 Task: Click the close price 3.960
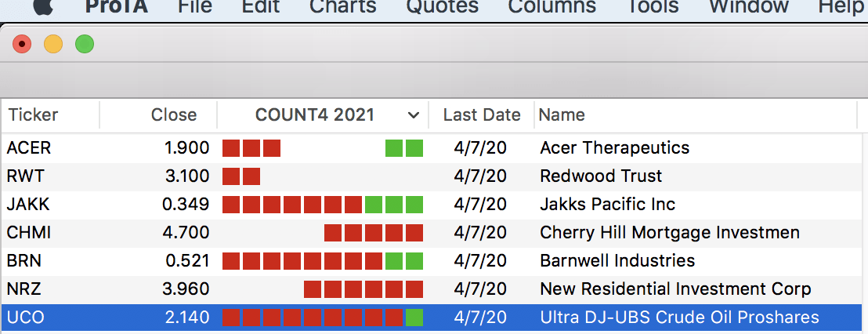[186, 289]
